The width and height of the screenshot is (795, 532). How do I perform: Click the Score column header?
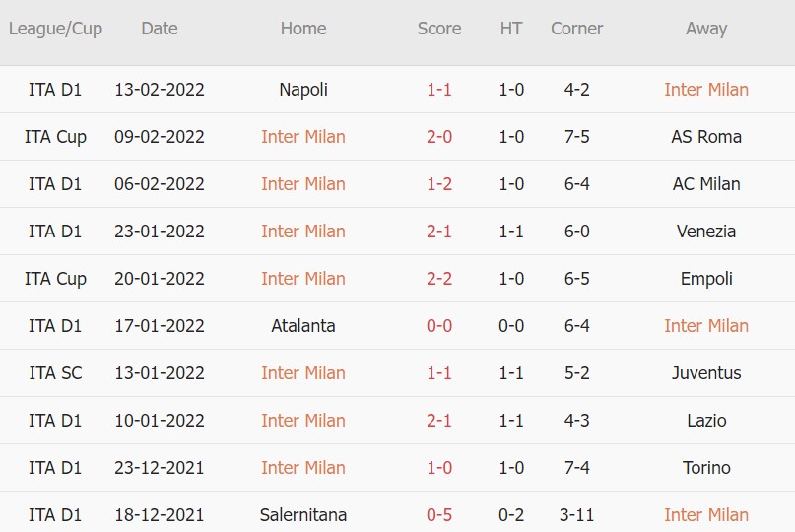click(439, 29)
